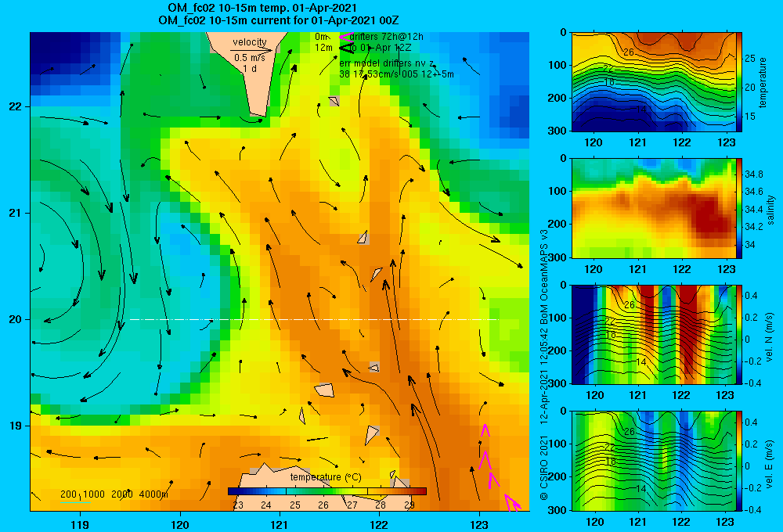This screenshot has height=532, width=783.
Task: Open the eastward velocity section panel
Action: coord(653,461)
